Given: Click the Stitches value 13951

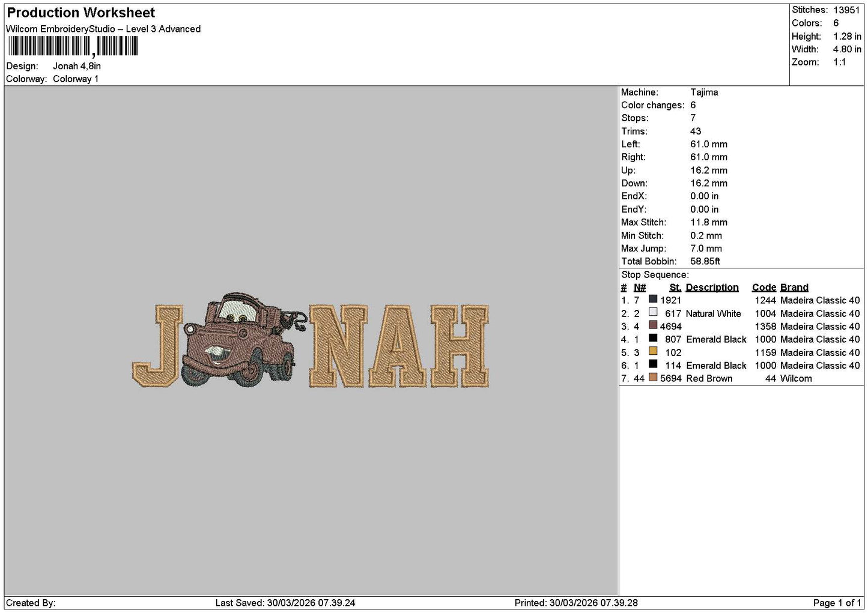Looking at the screenshot, I should point(846,10).
